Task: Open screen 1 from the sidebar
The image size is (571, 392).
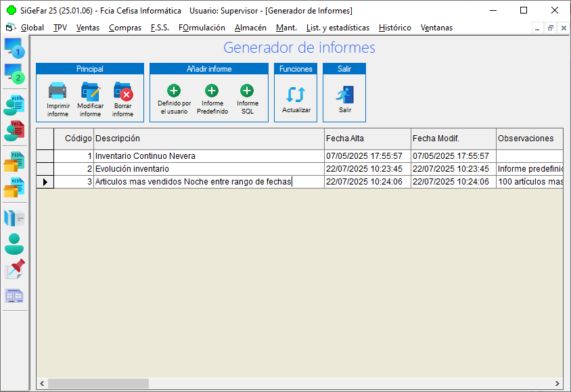Action: point(15,49)
